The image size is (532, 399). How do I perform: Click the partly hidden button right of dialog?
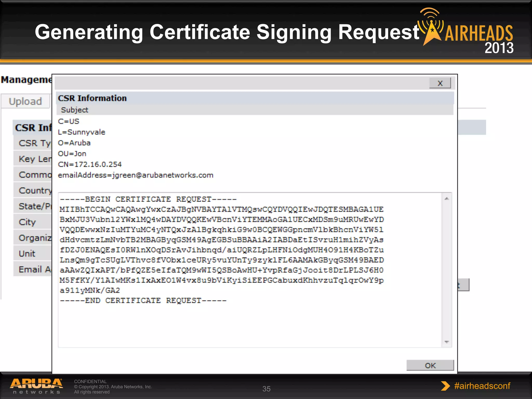click(463, 285)
